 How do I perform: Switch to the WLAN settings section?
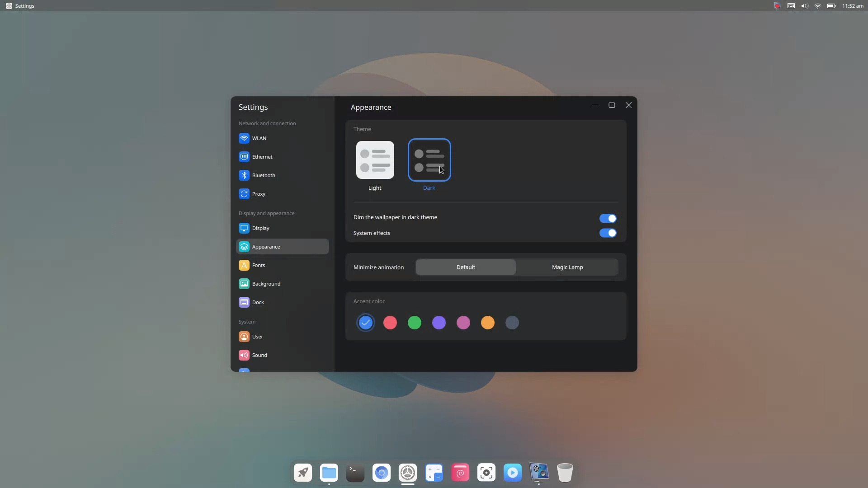tap(259, 138)
